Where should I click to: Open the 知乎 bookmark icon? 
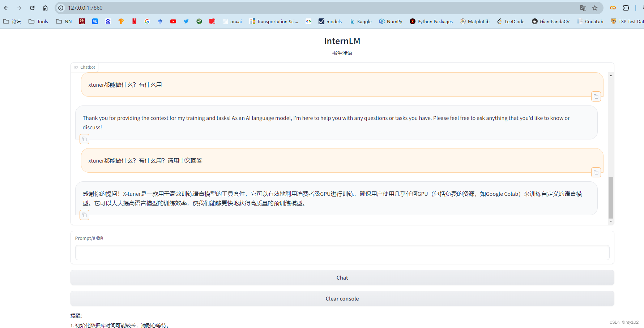(x=95, y=22)
